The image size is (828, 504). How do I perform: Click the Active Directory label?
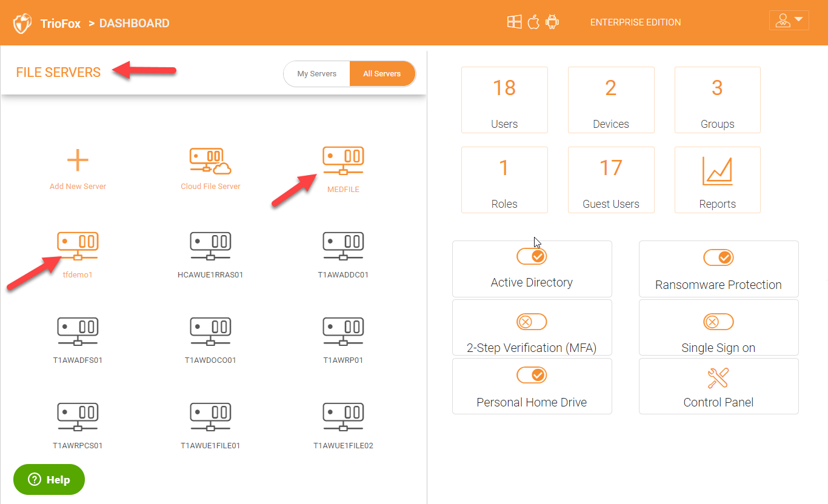pos(532,282)
